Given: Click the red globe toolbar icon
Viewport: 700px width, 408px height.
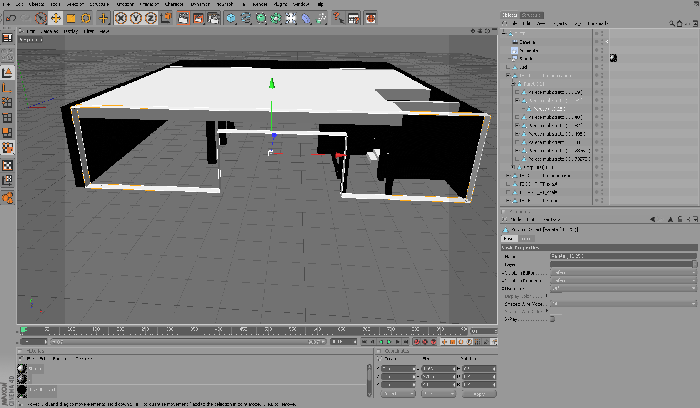Looking at the screenshot, I should coord(371,18).
